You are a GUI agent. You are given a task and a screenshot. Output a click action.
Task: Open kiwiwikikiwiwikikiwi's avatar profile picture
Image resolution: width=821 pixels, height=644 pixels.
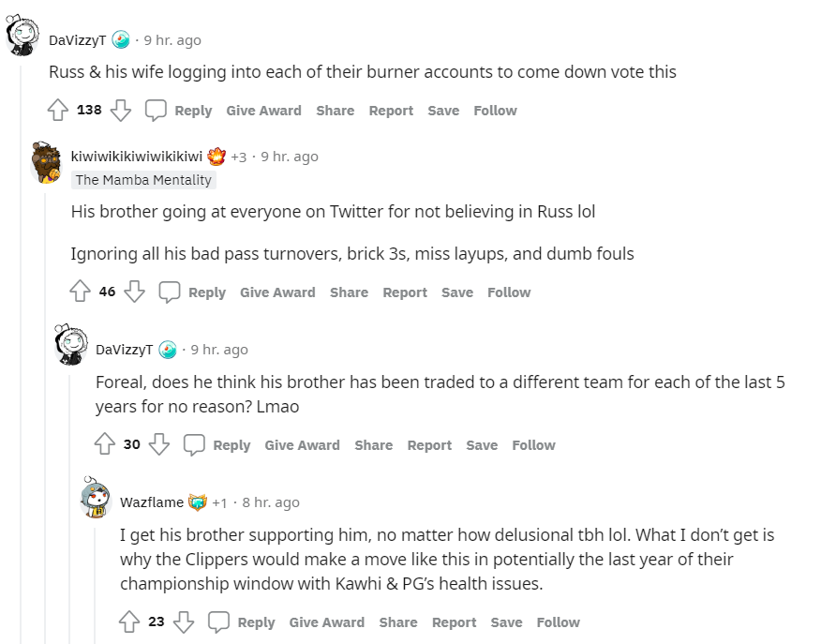(x=47, y=162)
